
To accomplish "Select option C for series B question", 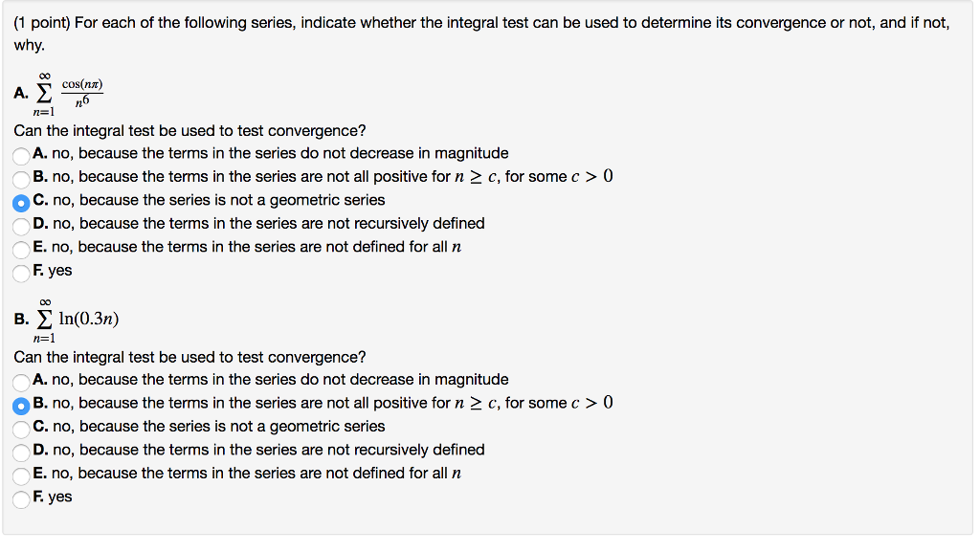I will pyautogui.click(x=21, y=427).
